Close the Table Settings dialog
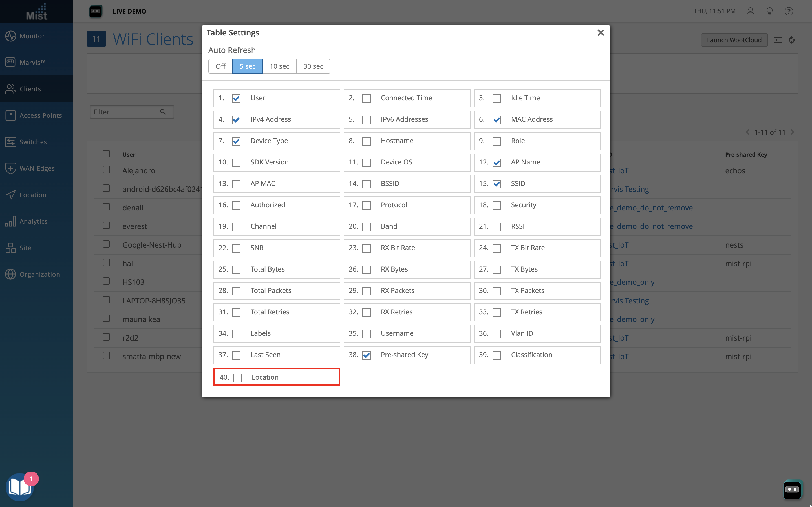Image resolution: width=812 pixels, height=507 pixels. pos(601,32)
